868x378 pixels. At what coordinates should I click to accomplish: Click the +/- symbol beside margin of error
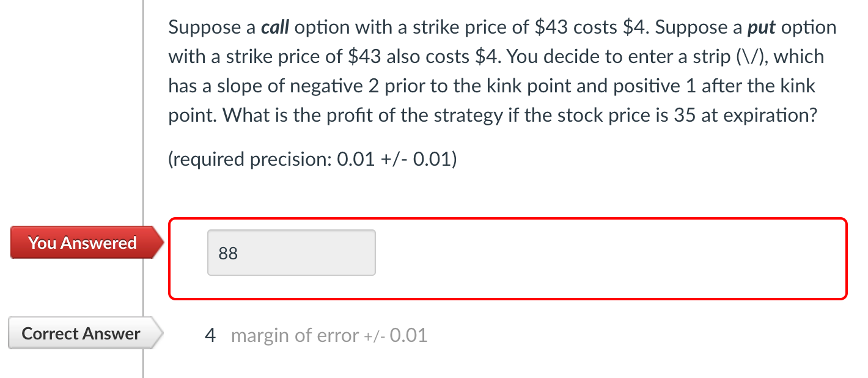pyautogui.click(x=374, y=336)
